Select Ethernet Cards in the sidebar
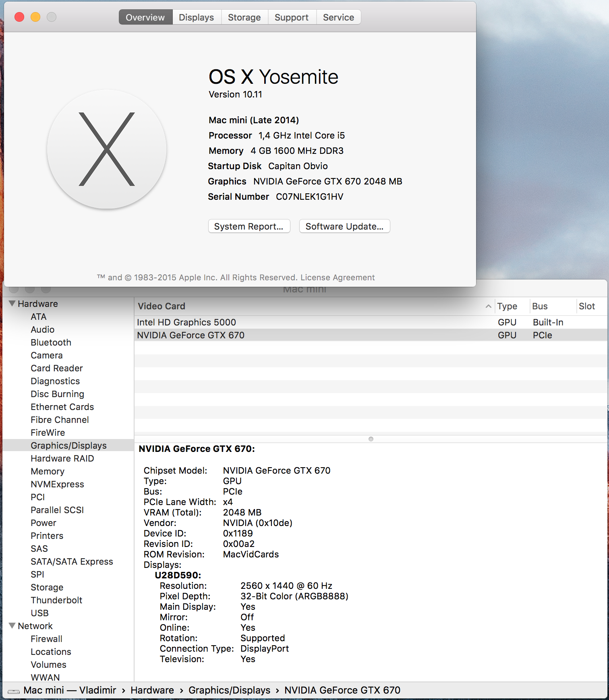The height and width of the screenshot is (700, 609). point(62,407)
